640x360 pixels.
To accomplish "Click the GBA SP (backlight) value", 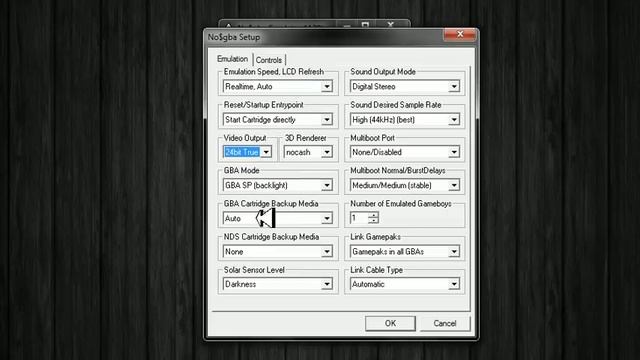I will pos(256,185).
